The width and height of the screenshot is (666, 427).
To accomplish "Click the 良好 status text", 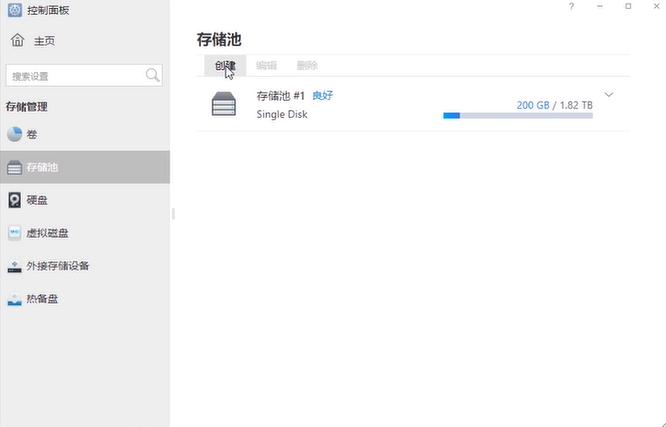I will (322, 96).
